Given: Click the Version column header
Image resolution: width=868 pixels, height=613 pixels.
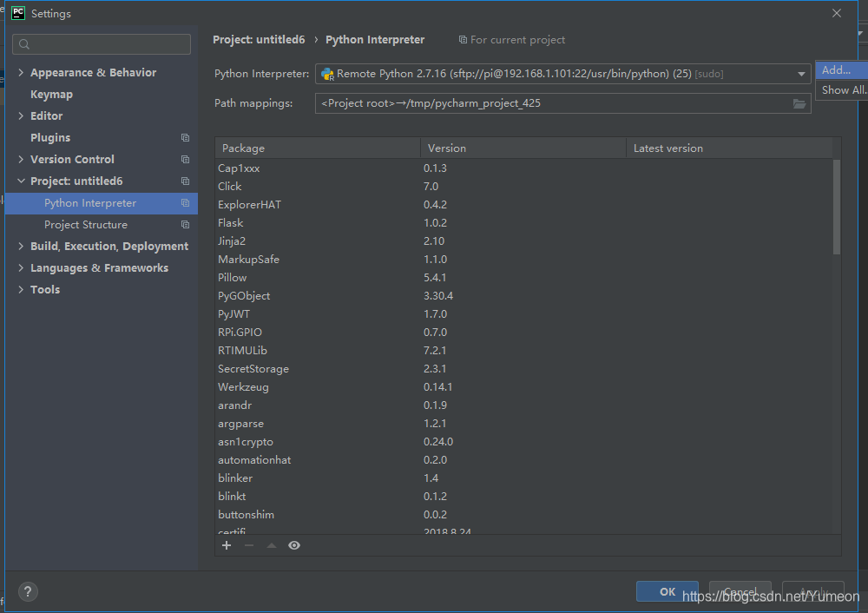Looking at the screenshot, I should tap(523, 148).
